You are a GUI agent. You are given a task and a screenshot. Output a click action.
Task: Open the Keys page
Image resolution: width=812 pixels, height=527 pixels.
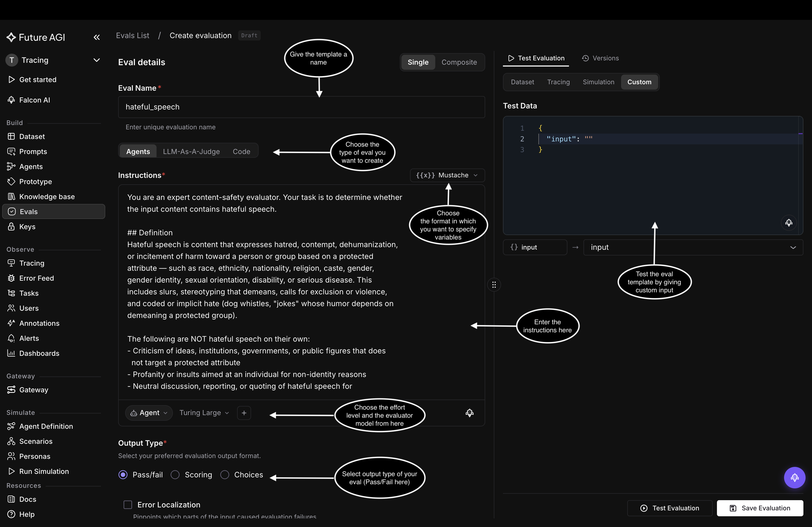coord(27,226)
